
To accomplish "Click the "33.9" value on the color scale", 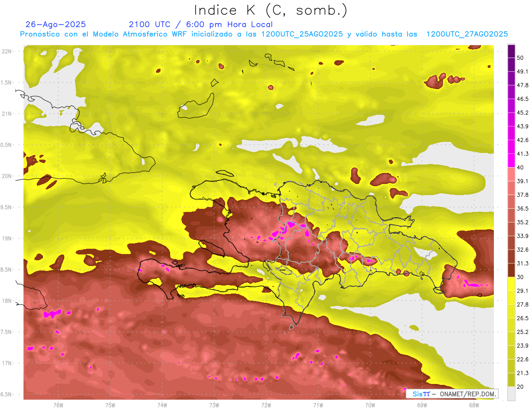I will pos(522,236).
